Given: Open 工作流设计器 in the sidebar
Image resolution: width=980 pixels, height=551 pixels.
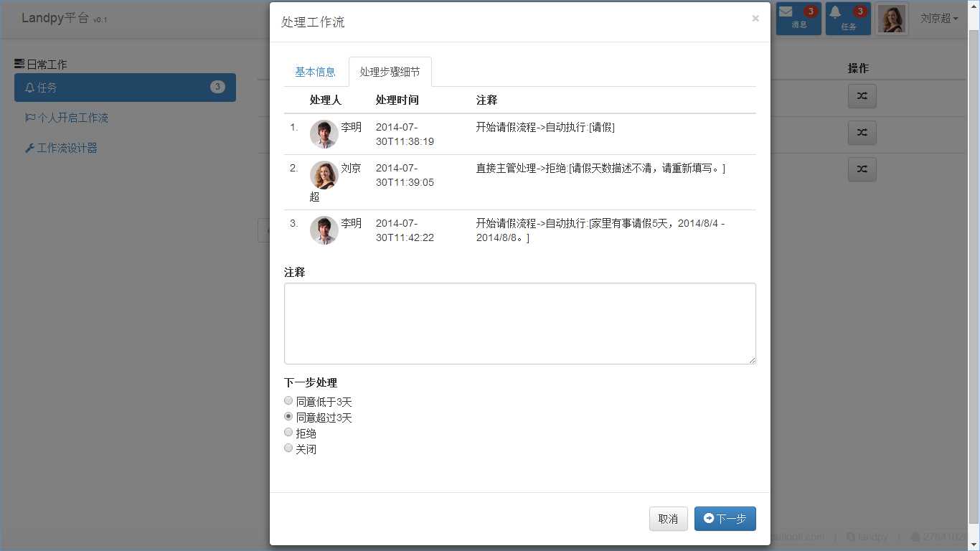Looking at the screenshot, I should (61, 148).
